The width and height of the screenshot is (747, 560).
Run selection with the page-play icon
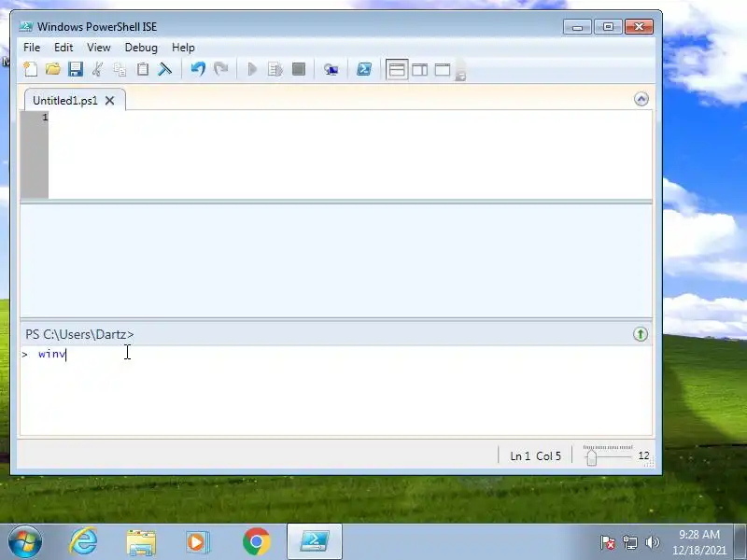(275, 69)
